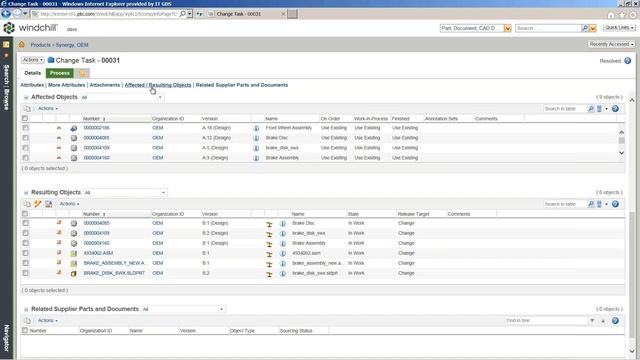640x360 pixels.
Task: View info for Brake Disc affected row
Action: pyautogui.click(x=256, y=138)
